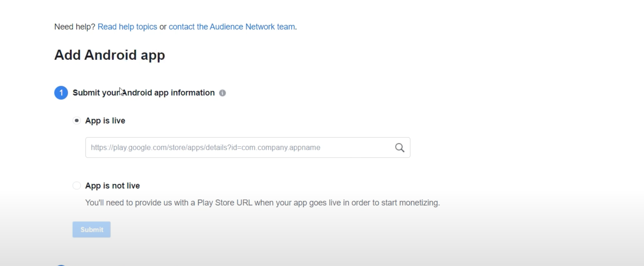Click the word "or" between help links
Viewport: 644px width, 266px height.
point(163,27)
